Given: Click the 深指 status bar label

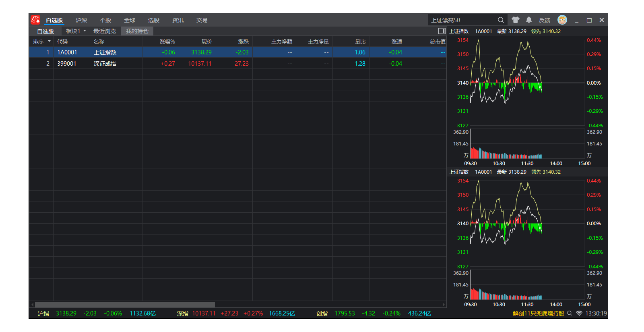Looking at the screenshot, I should coord(183,313).
